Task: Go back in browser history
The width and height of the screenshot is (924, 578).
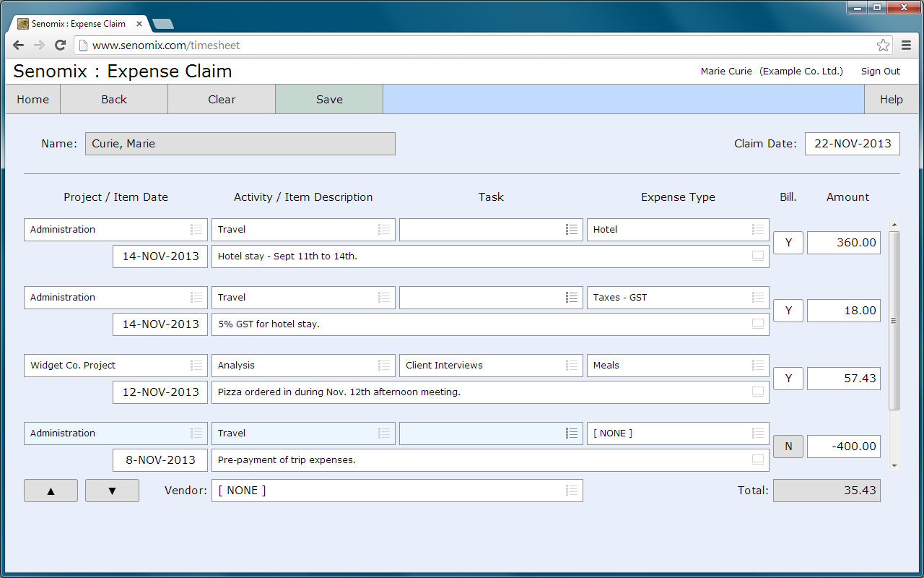Action: pos(19,45)
